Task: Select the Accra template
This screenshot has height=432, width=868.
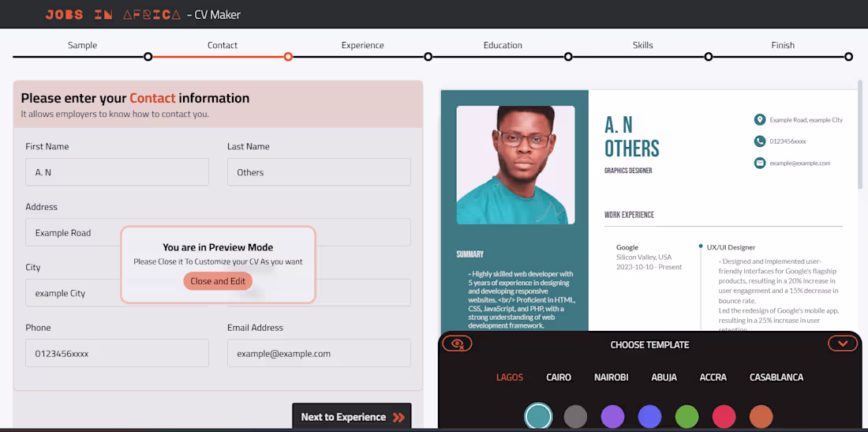Action: (x=713, y=378)
